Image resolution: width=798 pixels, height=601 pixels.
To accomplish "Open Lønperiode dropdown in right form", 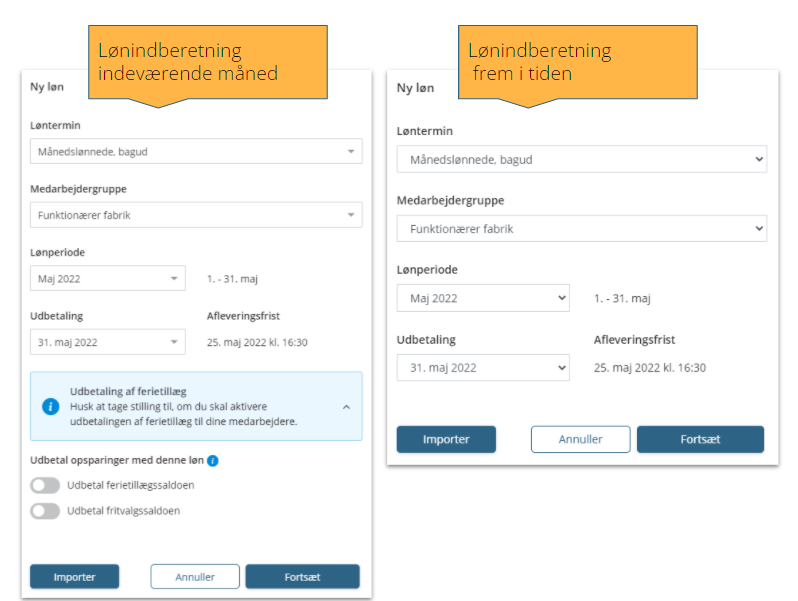I will (483, 298).
